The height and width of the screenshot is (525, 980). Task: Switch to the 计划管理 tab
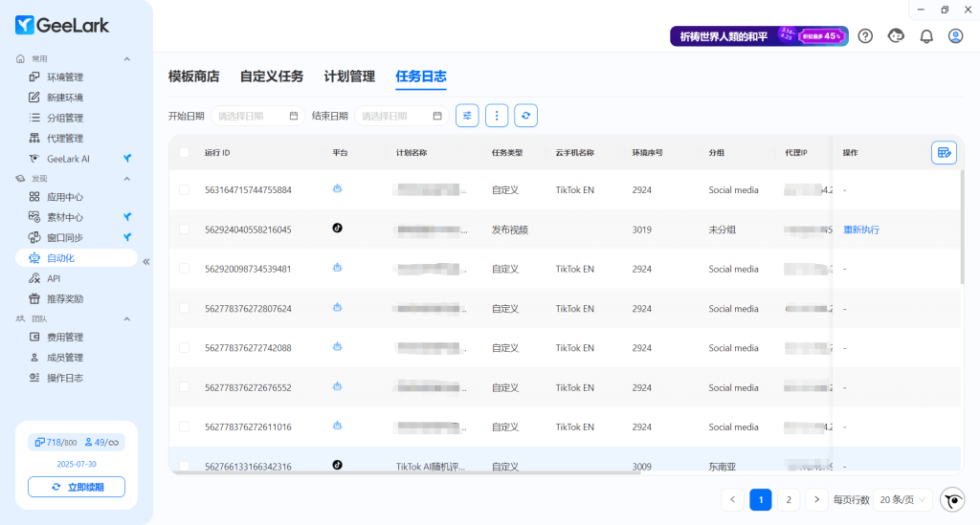click(x=349, y=77)
